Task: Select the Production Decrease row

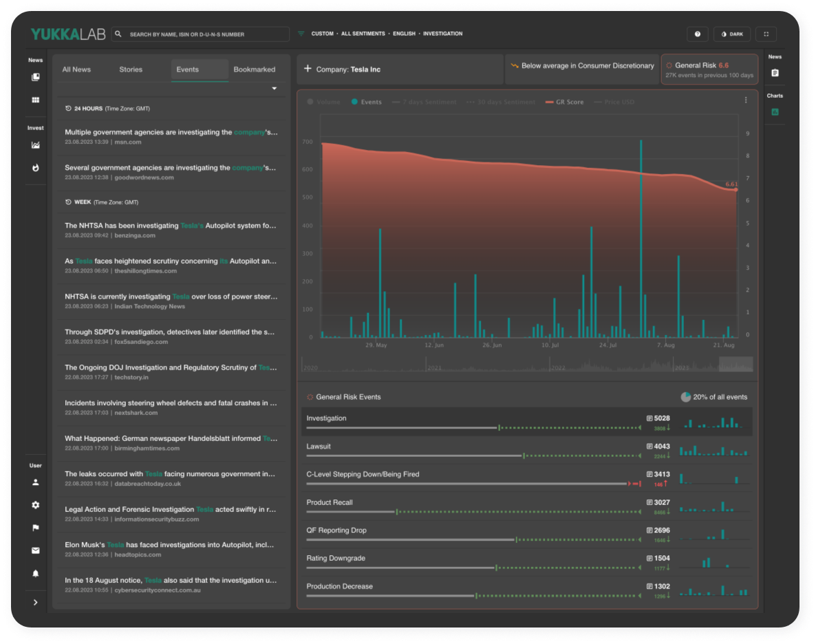Action: click(526, 591)
